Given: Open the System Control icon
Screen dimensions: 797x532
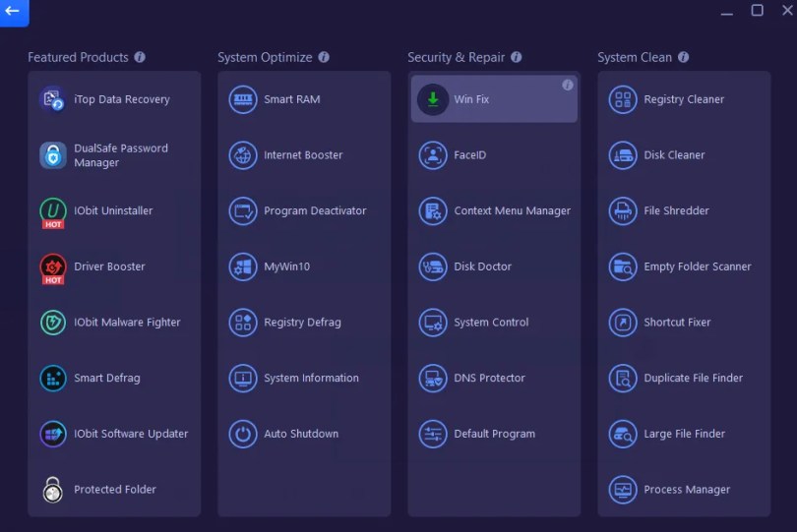Looking at the screenshot, I should (x=433, y=323).
